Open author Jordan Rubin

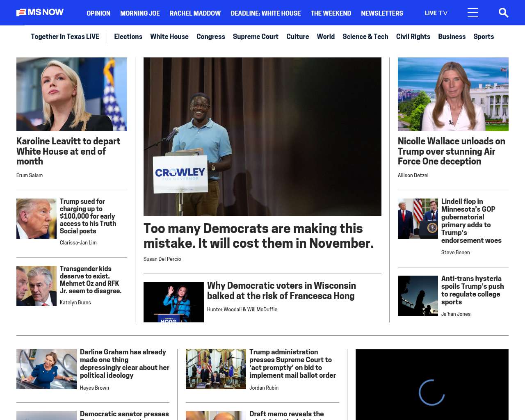tap(264, 388)
